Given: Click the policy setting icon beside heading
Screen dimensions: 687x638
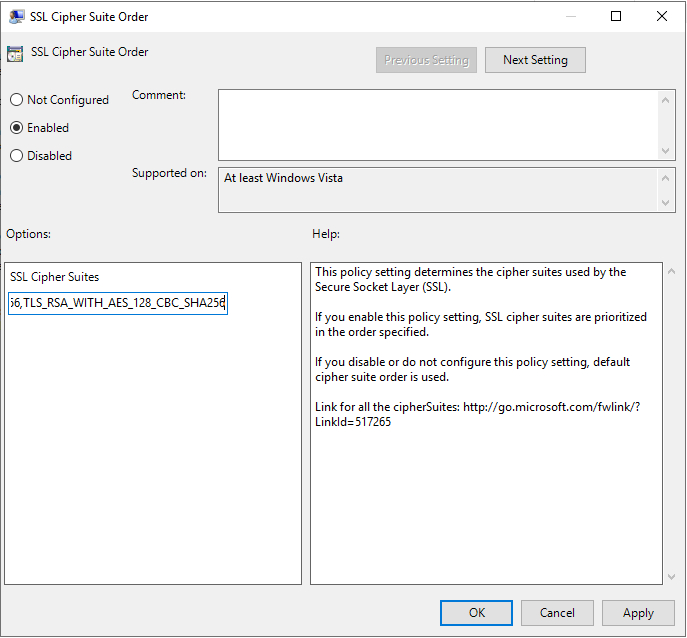Looking at the screenshot, I should click(x=15, y=54).
